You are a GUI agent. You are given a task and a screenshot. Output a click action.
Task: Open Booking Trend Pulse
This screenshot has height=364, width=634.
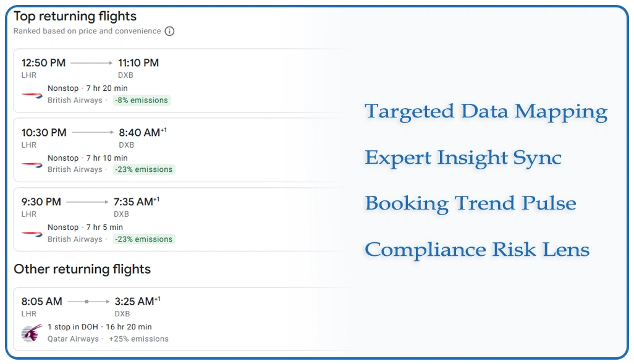tap(470, 204)
